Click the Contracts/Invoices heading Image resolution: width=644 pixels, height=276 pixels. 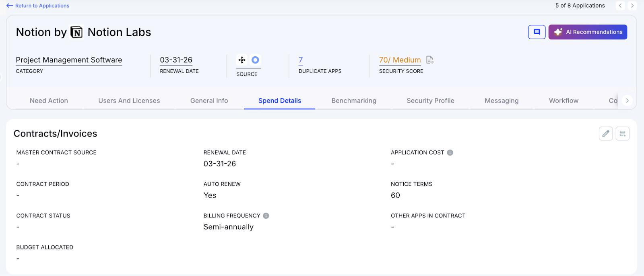(x=56, y=134)
